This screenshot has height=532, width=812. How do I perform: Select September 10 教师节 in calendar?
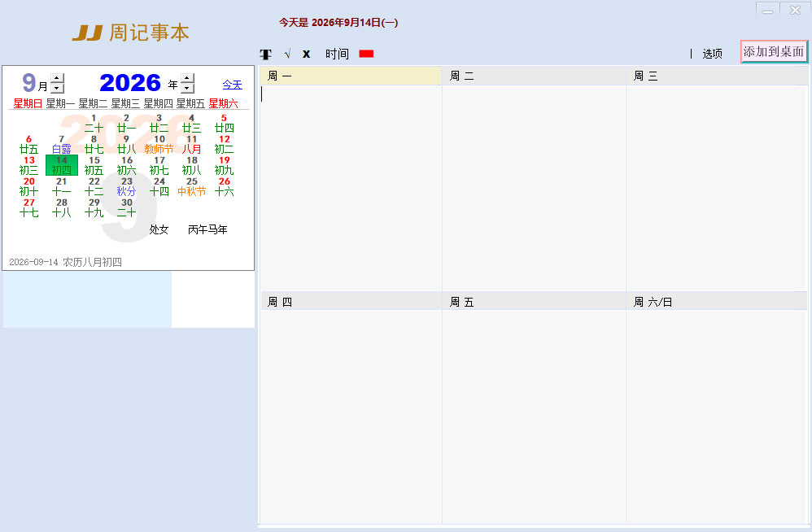[159, 144]
